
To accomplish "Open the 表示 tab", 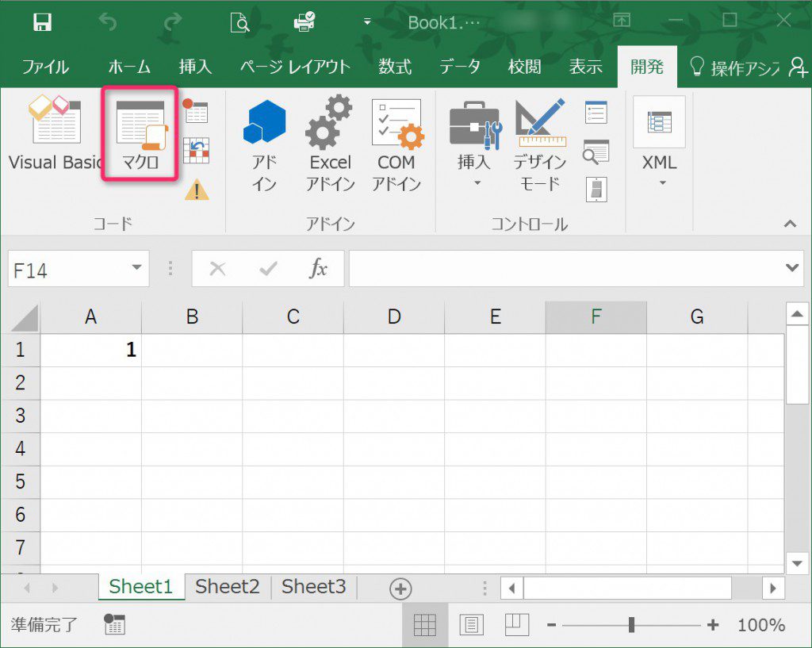I will pos(586,67).
